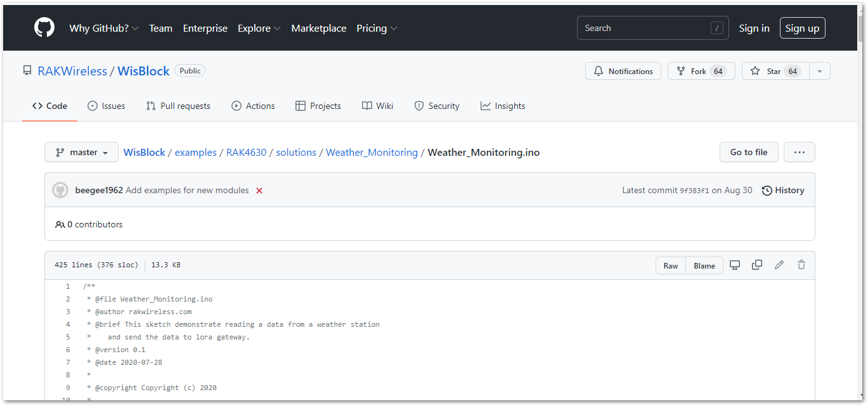Switch to the Issues tab
The height and width of the screenshot is (406, 868).
[x=107, y=106]
